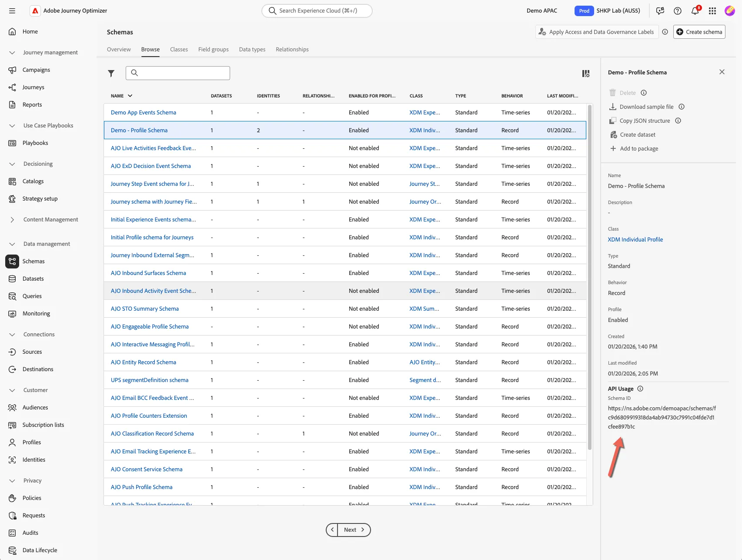Viewport: 742px width, 560px height.
Task: Switch to the Classes tab
Action: pyautogui.click(x=179, y=49)
